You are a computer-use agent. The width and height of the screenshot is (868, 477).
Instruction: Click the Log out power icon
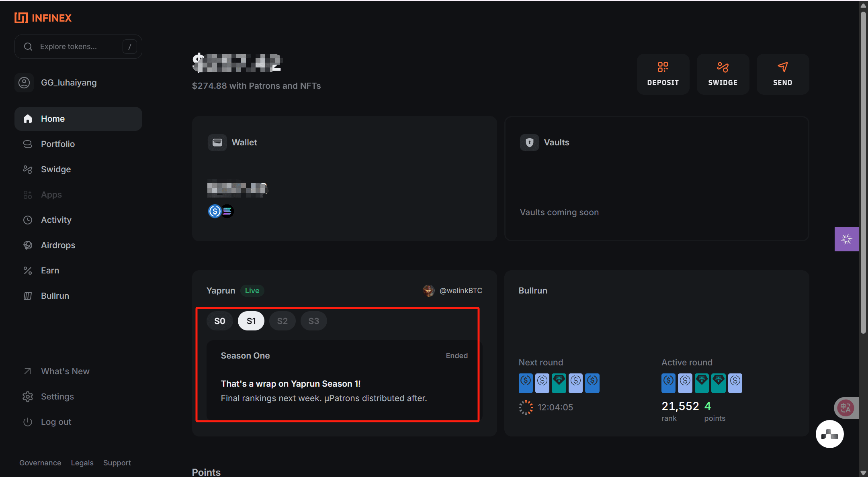28,422
